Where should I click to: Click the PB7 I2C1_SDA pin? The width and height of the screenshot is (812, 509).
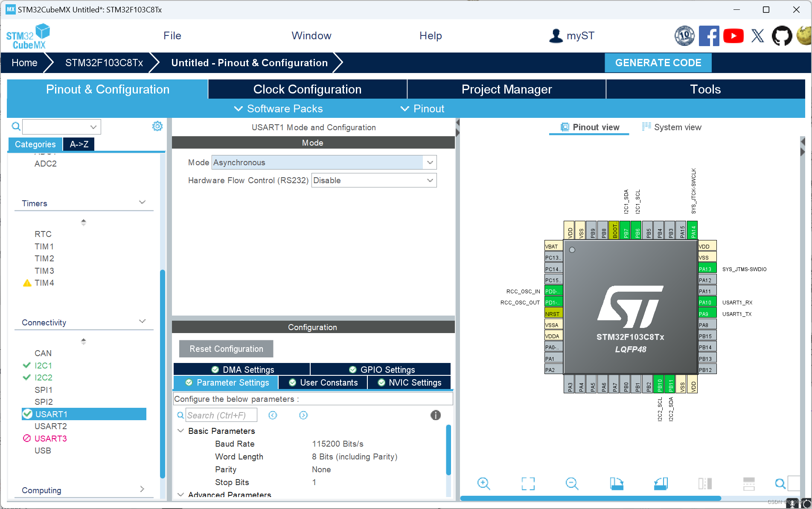pyautogui.click(x=626, y=230)
